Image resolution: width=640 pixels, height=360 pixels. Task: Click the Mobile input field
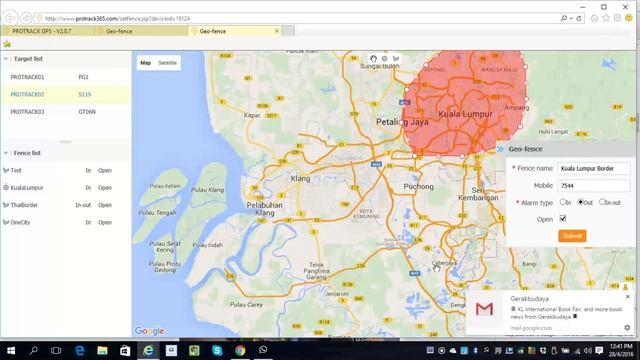pos(593,185)
